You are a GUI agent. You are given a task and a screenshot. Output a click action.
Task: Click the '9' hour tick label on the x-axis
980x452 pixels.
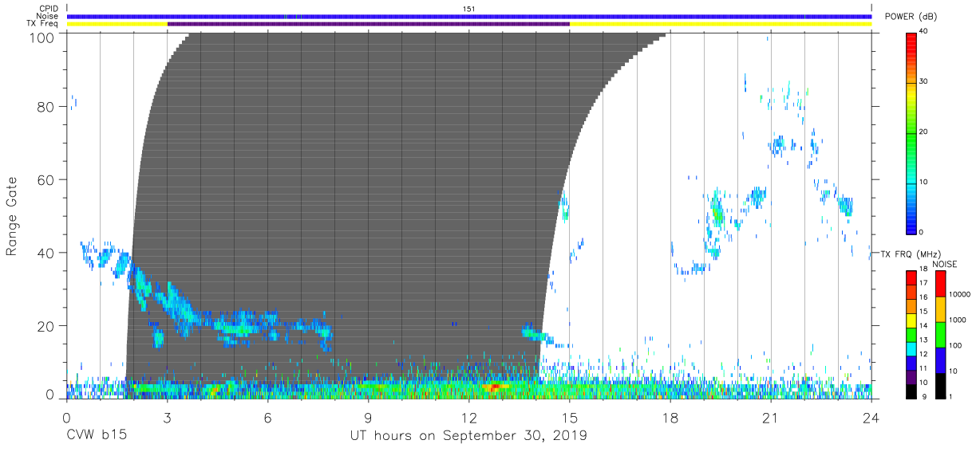pyautogui.click(x=369, y=416)
